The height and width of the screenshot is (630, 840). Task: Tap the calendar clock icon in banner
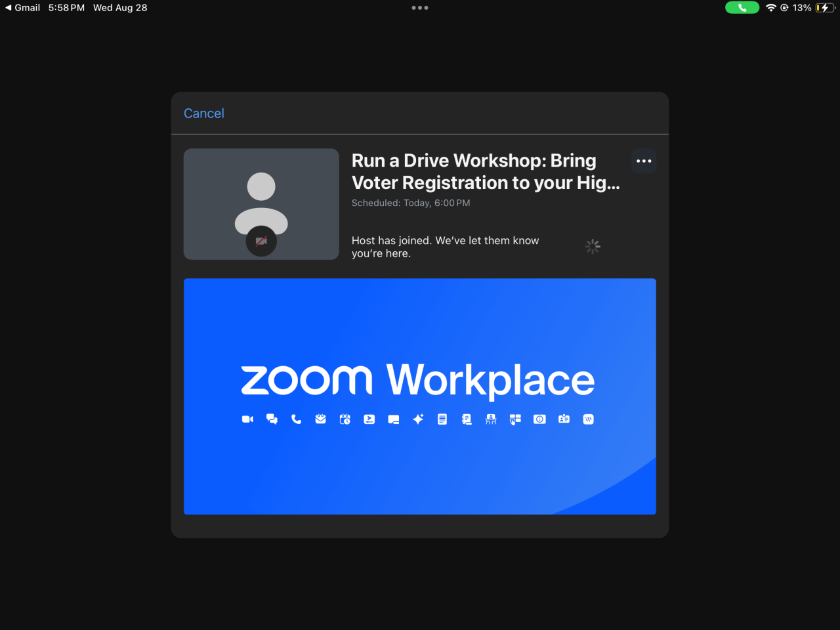pos(345,419)
